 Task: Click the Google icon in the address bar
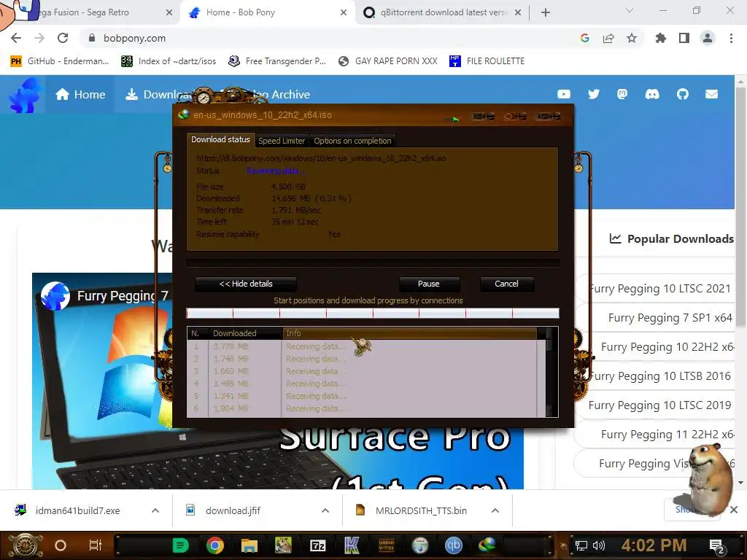pos(585,38)
